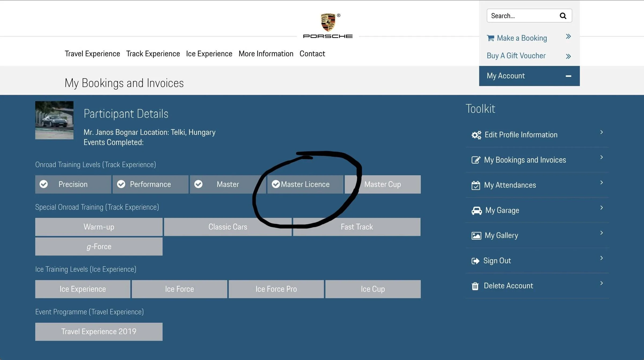Select the g-Force special training
644x360 pixels.
click(99, 246)
